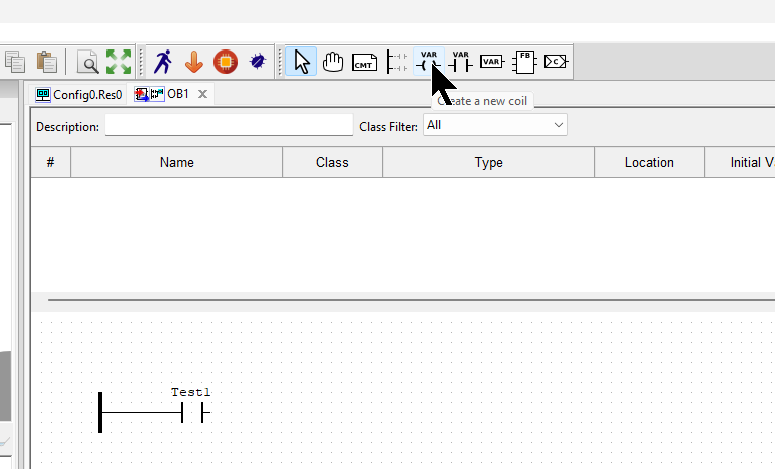Open the search magnifier tool
775x469 pixels.
[x=88, y=62]
